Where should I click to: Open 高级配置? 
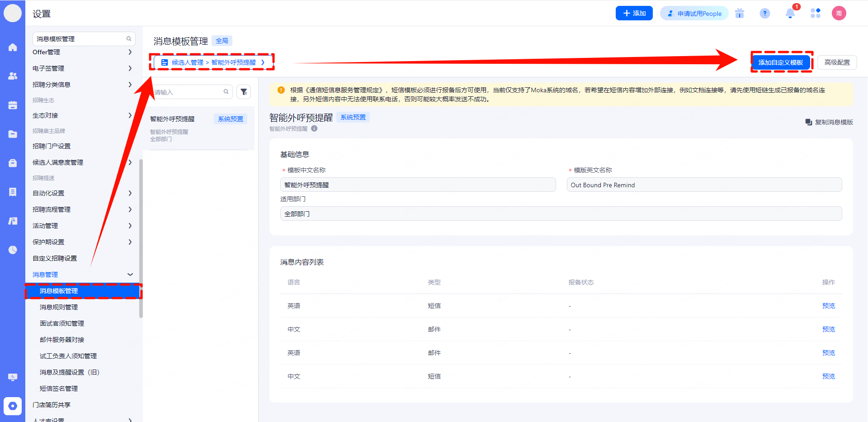(837, 62)
